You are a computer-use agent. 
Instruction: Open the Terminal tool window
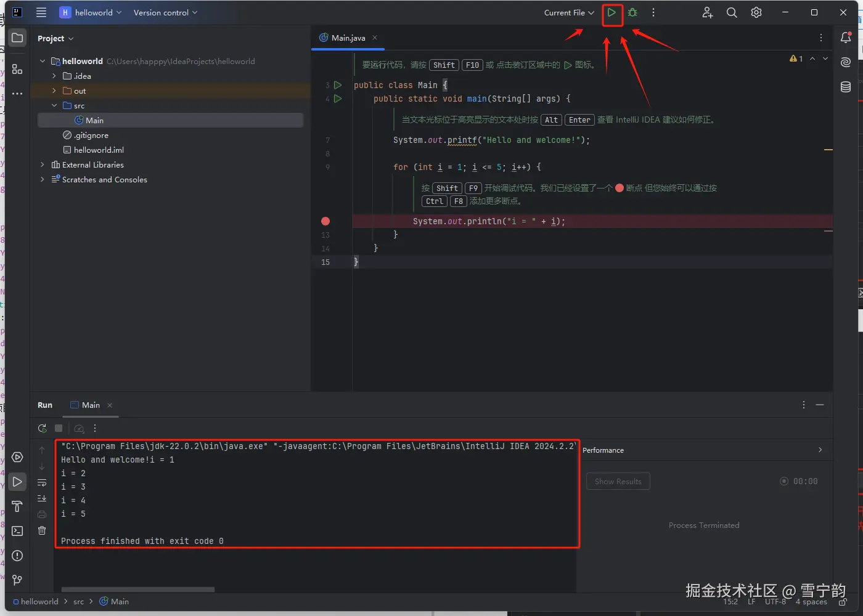click(17, 531)
